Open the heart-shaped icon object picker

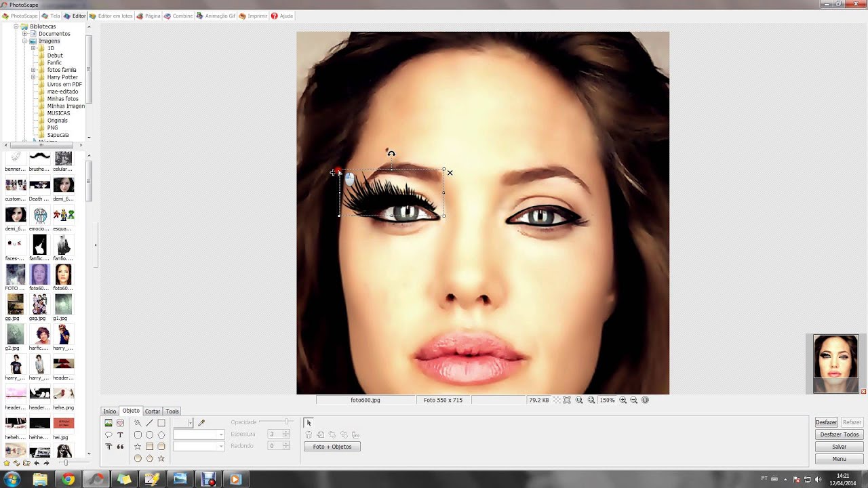pyautogui.click(x=120, y=423)
